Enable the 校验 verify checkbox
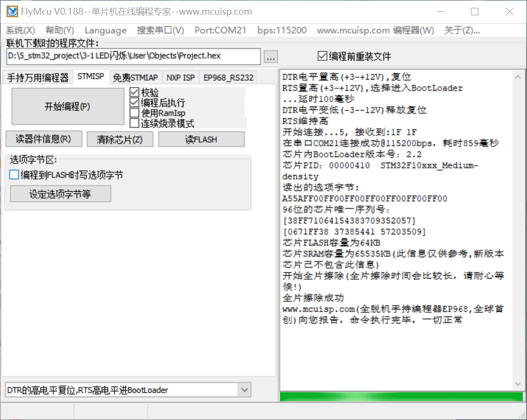Image resolution: width=527 pixels, height=420 pixels. [134, 92]
